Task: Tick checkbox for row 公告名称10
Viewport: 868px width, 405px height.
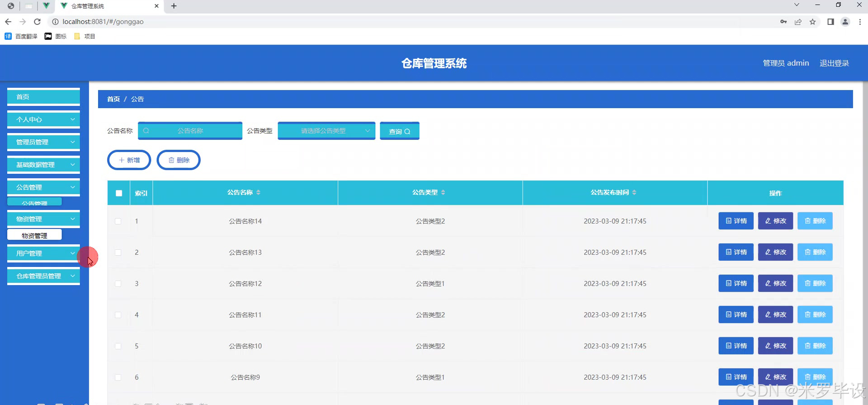Action: pyautogui.click(x=118, y=346)
